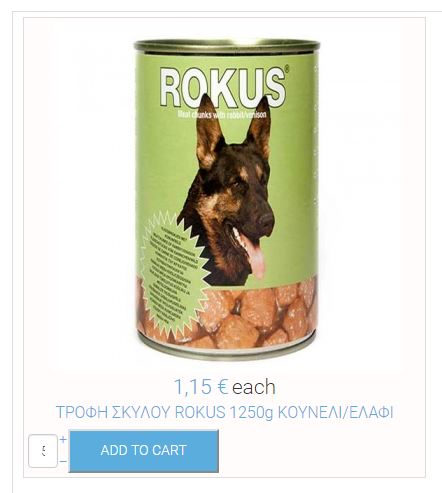Click the metal bottom rim of the can
This screenshot has height=493, width=442.
click(x=227, y=352)
